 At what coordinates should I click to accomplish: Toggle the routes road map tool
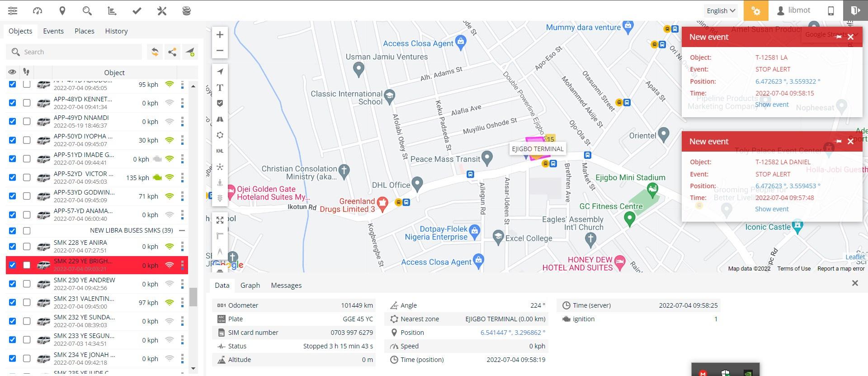220,119
